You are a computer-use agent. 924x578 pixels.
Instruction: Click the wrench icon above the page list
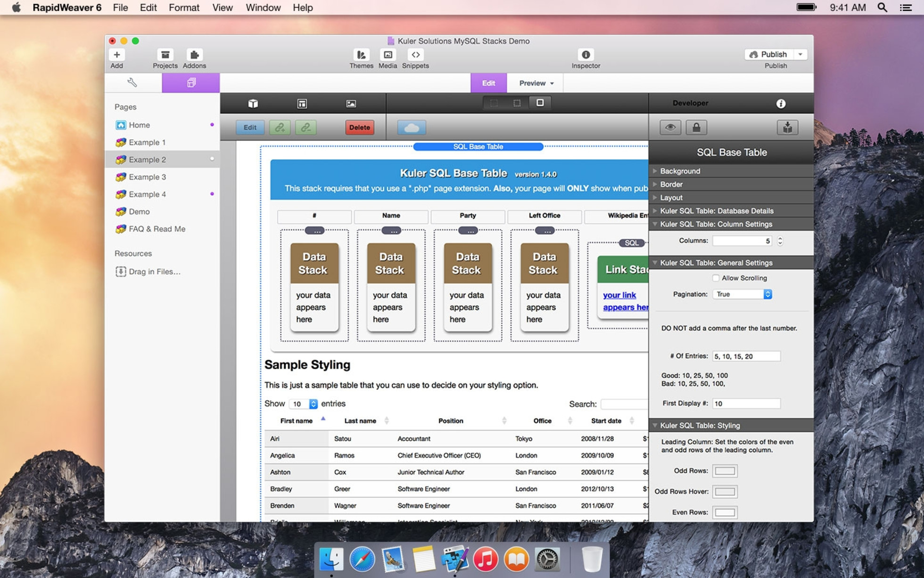(133, 83)
